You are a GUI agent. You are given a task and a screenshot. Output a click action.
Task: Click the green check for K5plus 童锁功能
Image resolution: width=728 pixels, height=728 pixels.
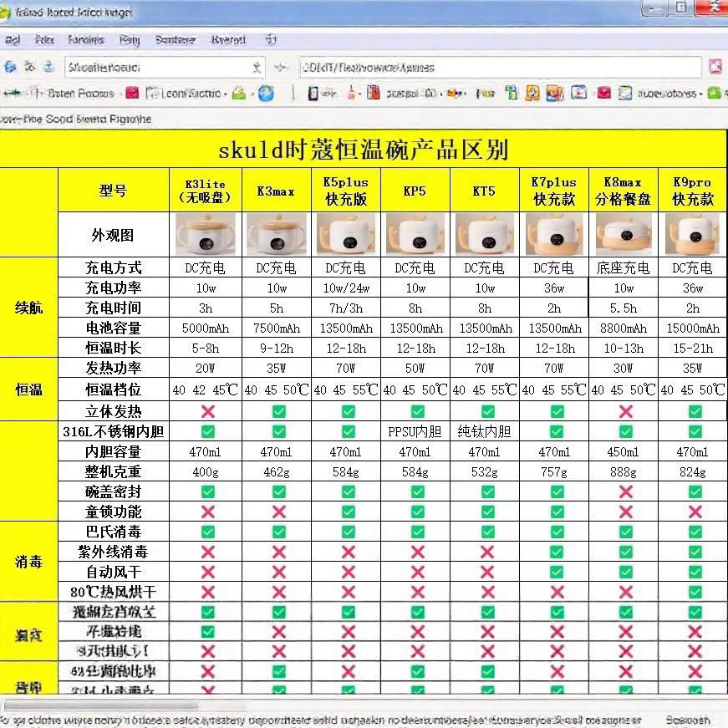tap(349, 512)
